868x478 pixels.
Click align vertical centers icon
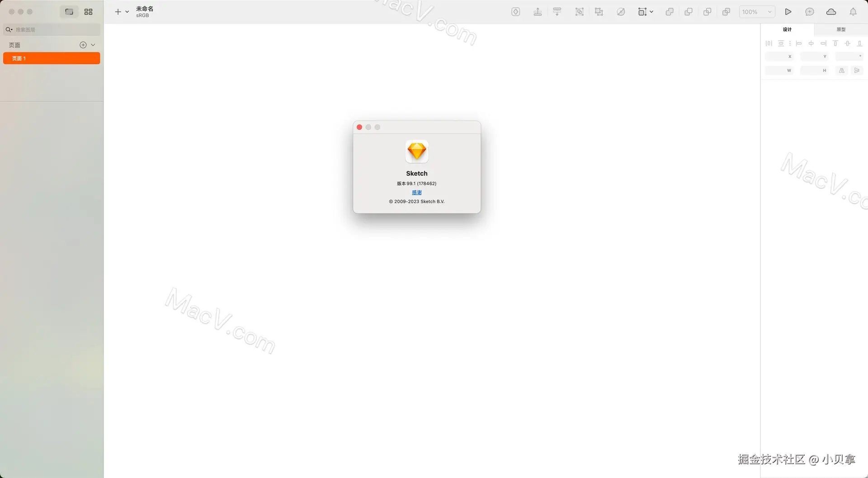click(848, 43)
